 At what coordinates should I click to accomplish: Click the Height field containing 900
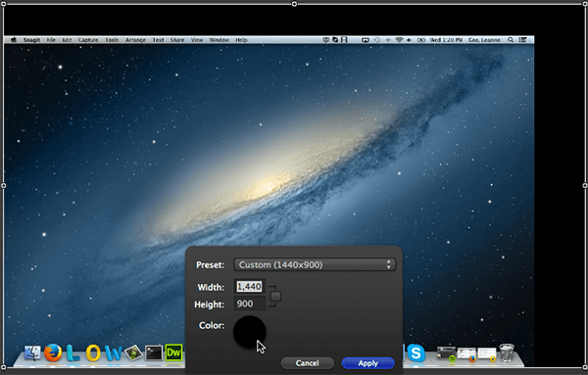(x=249, y=304)
